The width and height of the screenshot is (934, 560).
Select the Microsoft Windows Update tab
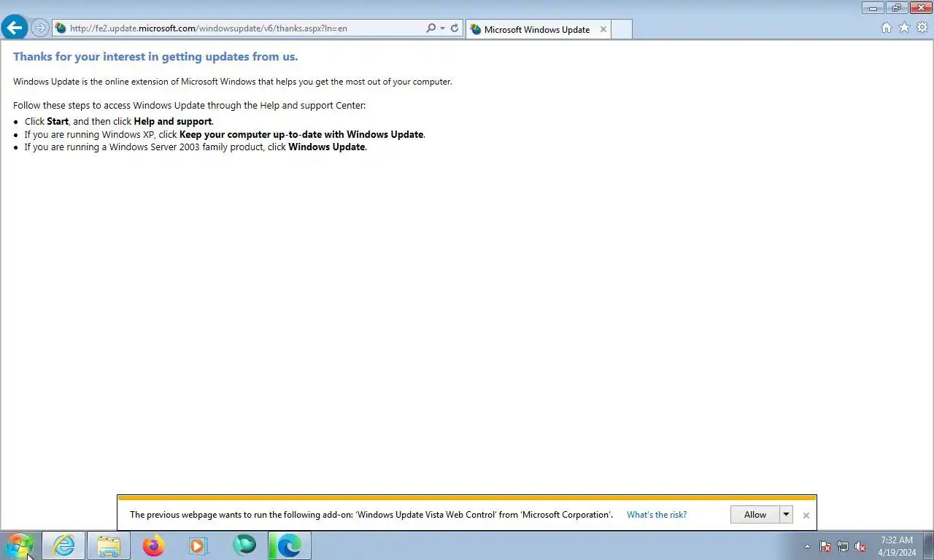(537, 29)
